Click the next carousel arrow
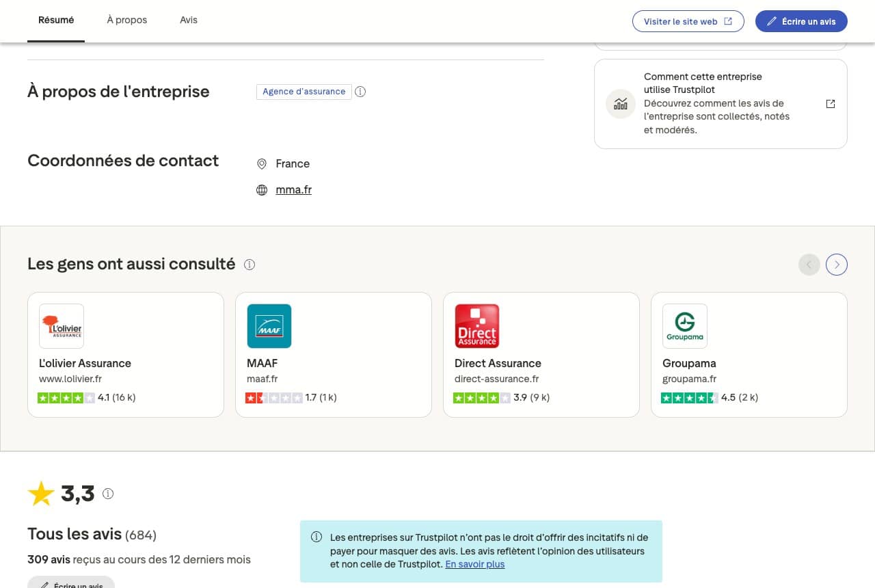 (837, 265)
